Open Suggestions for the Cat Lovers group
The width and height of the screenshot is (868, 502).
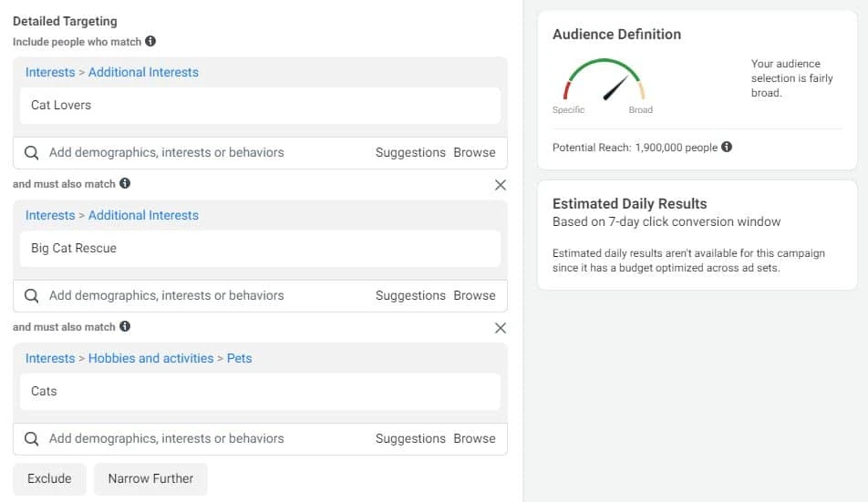coord(410,152)
